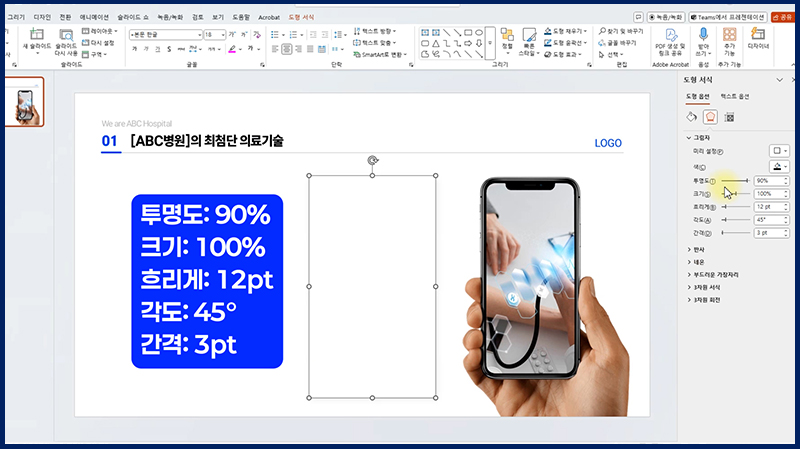Switch to the Text Options (텍스트 옵션) tab
Screen dimensions: 800x449
[x=734, y=96]
